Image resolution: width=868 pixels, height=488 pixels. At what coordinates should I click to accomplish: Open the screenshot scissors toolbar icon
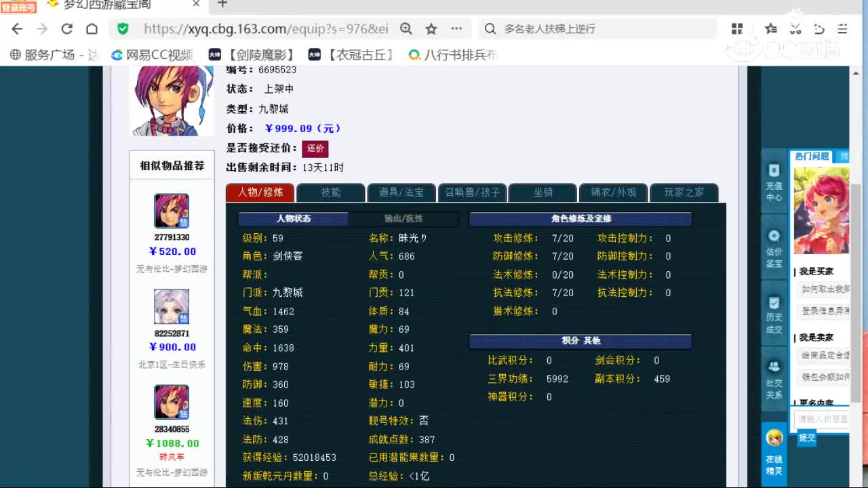coord(795,28)
